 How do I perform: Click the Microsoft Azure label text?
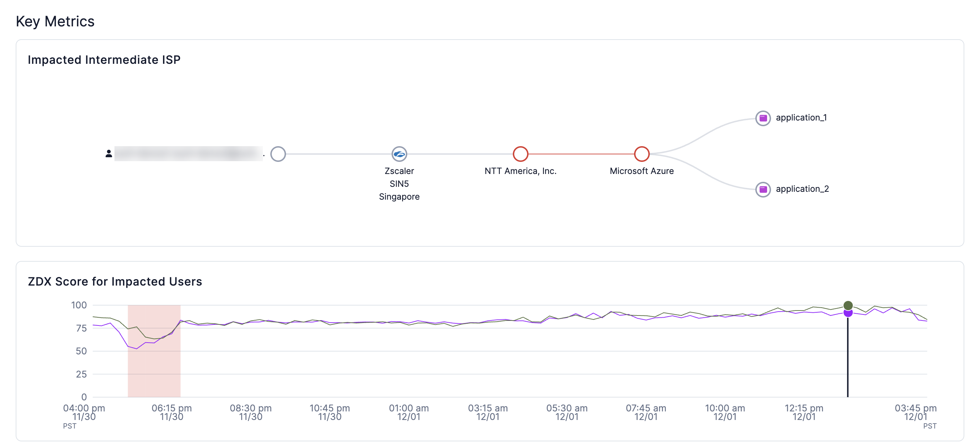[x=642, y=171]
